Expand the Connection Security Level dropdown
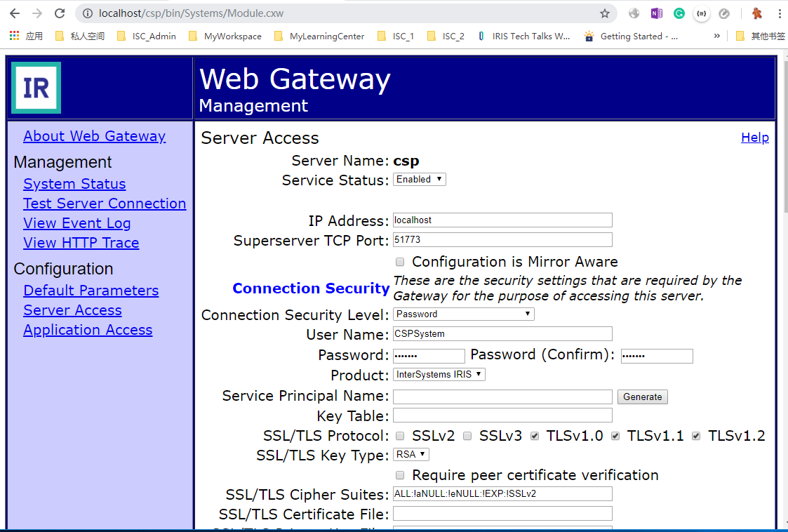 [x=463, y=314]
